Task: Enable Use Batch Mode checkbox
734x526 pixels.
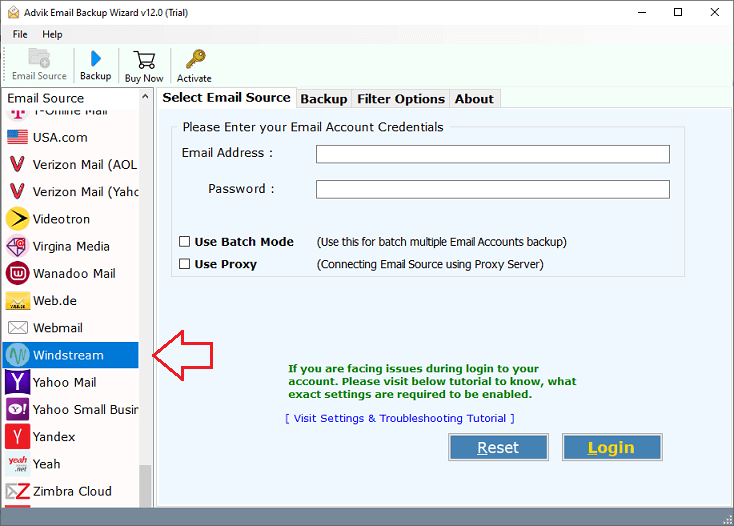Action: 184,241
